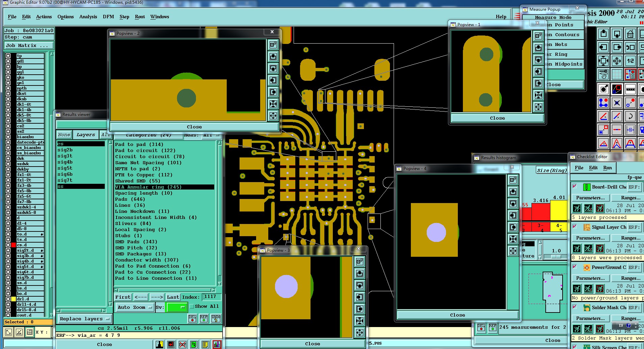
Task: Click the UNDO icon in Results viewer
Action: tap(216, 318)
